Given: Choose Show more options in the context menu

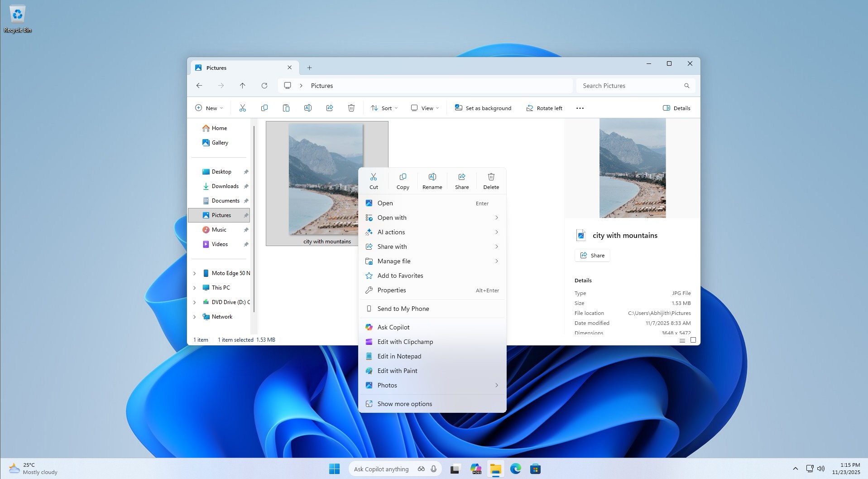Looking at the screenshot, I should (404, 403).
